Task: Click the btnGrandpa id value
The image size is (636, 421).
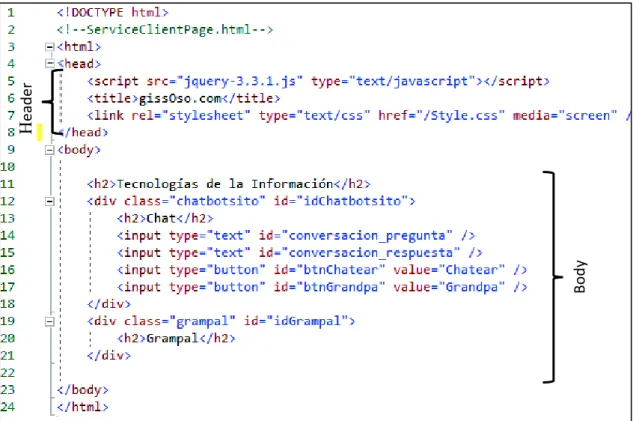Action: pyautogui.click(x=341, y=287)
